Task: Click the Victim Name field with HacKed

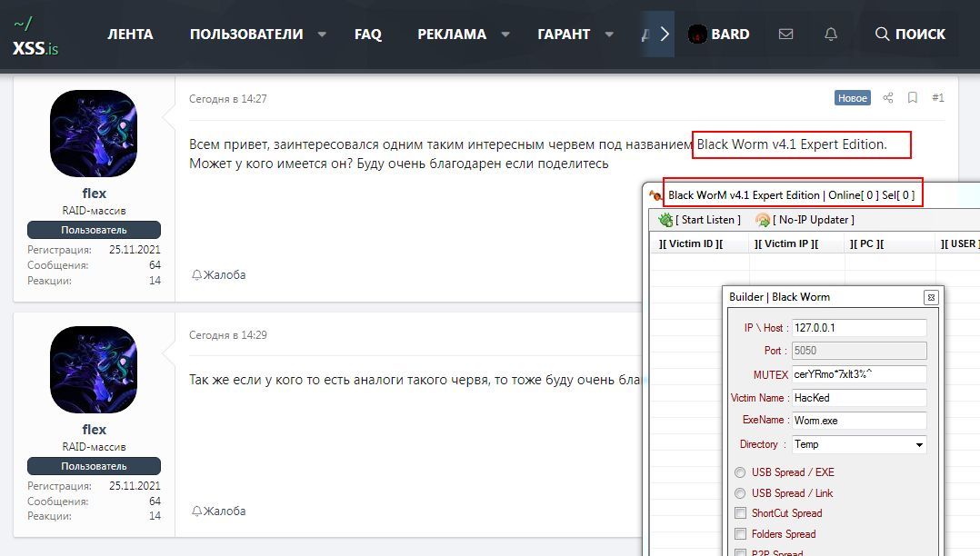Action: tap(859, 398)
